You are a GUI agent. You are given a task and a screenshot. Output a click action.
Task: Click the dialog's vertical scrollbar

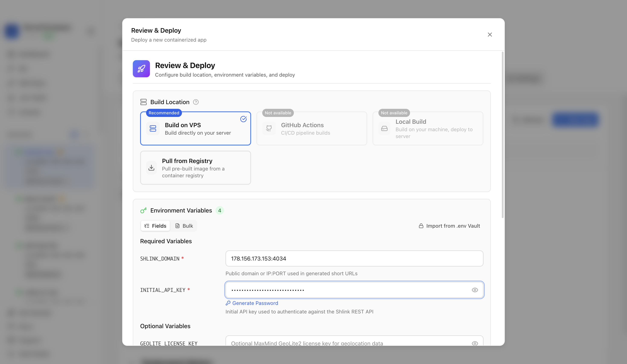[x=502, y=135]
